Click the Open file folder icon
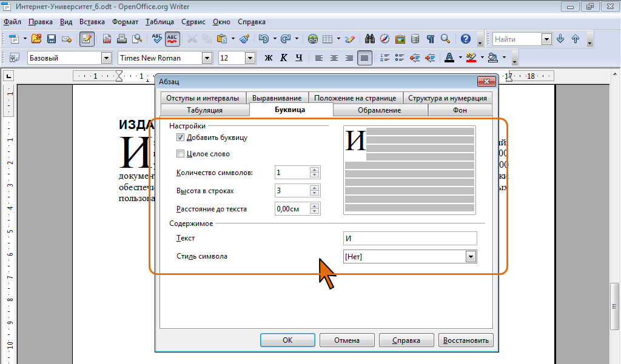The height and width of the screenshot is (364, 621). pyautogui.click(x=36, y=39)
